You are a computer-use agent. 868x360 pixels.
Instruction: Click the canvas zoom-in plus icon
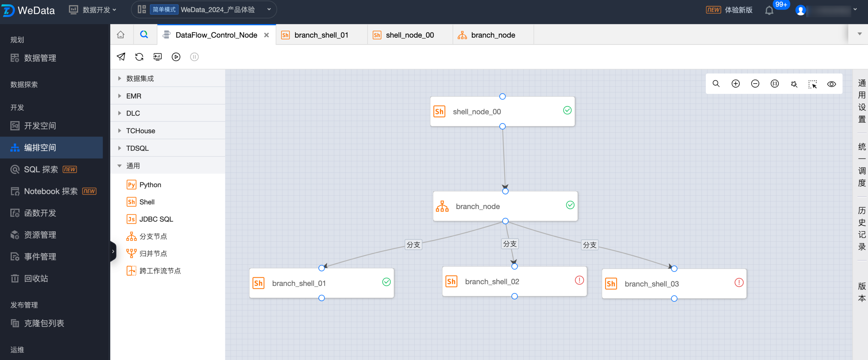click(x=736, y=83)
